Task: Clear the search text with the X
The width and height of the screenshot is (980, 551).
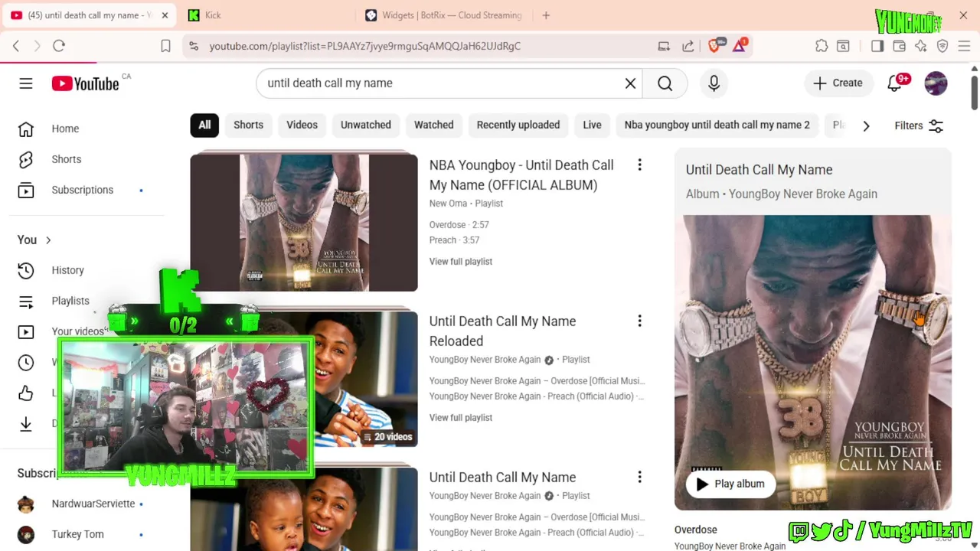Action: (x=630, y=83)
